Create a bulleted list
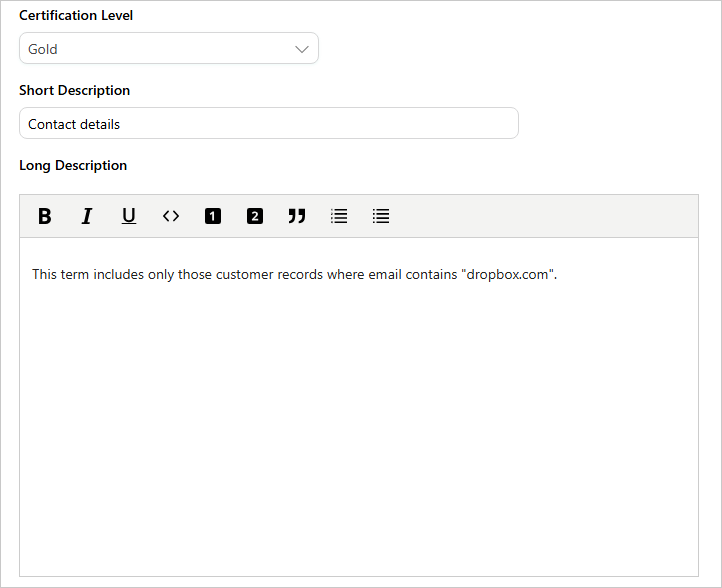 381,216
